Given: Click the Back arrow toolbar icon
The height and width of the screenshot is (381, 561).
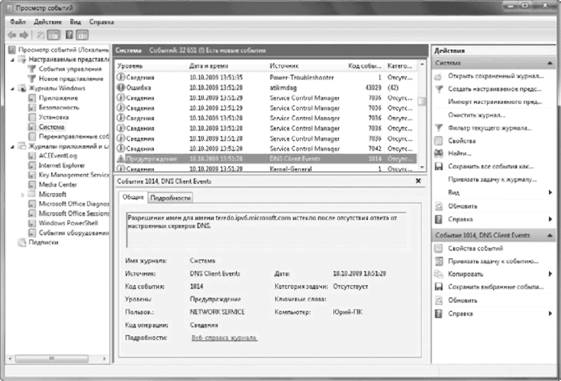Looking at the screenshot, I should click(x=13, y=35).
